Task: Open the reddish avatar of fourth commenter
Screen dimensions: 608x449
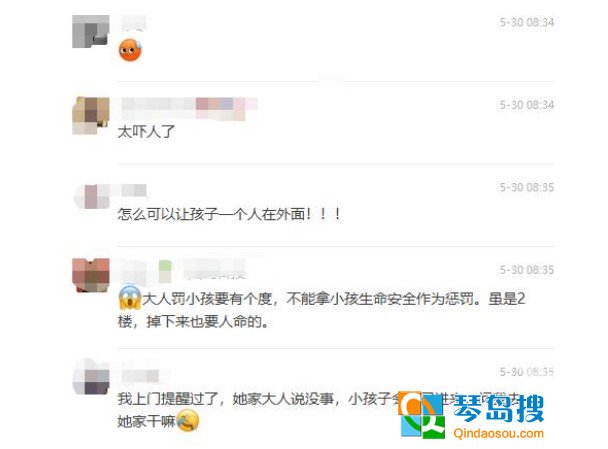Action: pos(91,275)
